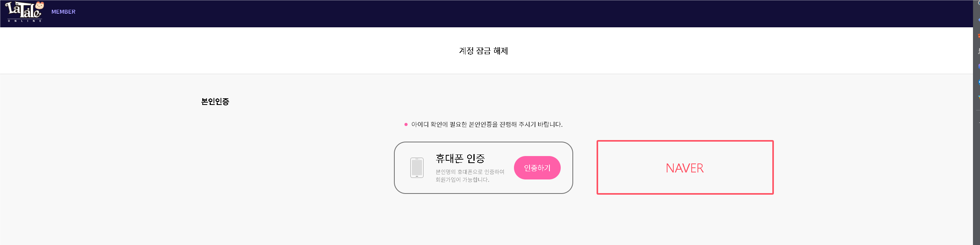
Task: Click the 아이디 확인에 필요한 instruction sentence
Action: 487,124
